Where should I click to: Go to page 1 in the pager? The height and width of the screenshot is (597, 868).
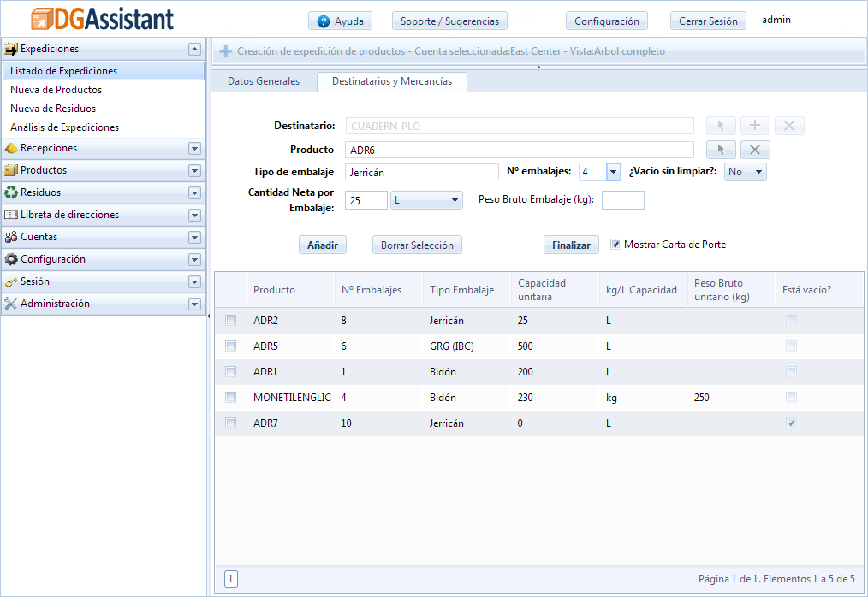[231, 579]
